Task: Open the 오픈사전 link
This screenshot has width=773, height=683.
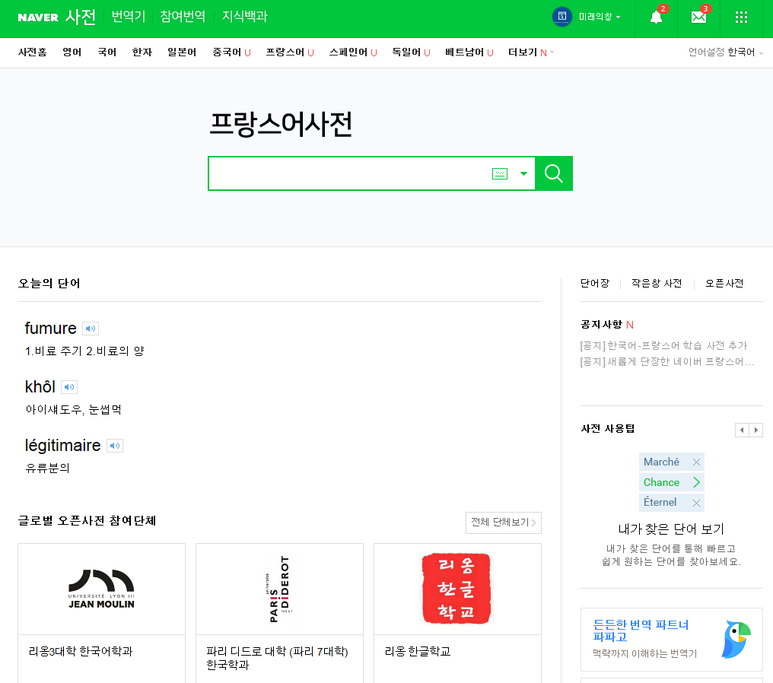Action: point(724,284)
